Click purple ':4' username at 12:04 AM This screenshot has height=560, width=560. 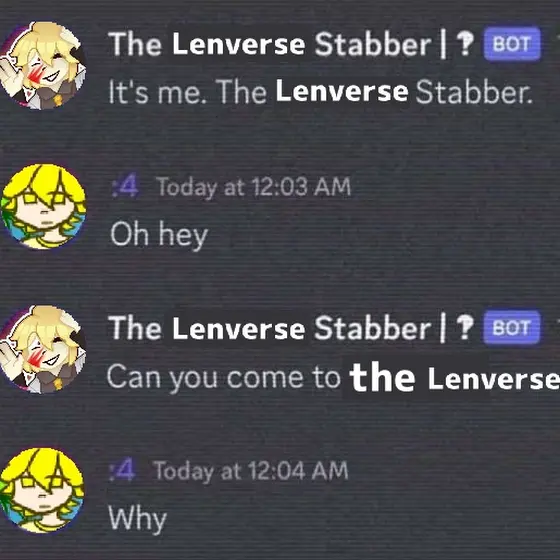[x=122, y=470]
